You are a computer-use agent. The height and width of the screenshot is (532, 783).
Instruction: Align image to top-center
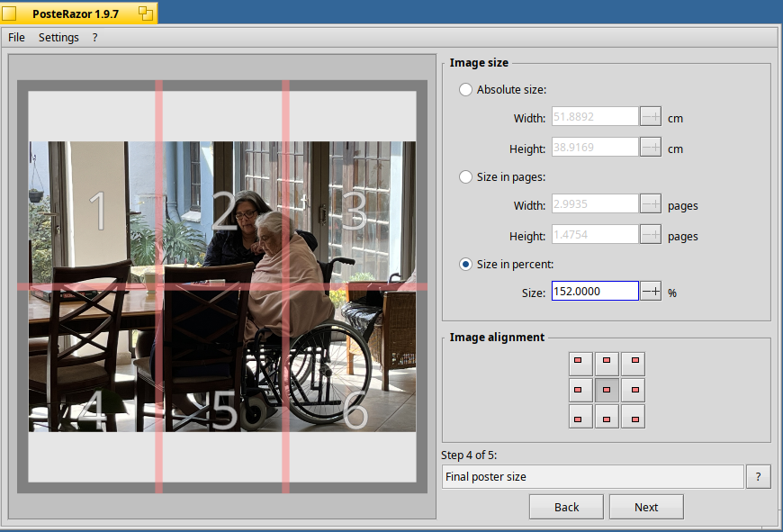(x=607, y=364)
